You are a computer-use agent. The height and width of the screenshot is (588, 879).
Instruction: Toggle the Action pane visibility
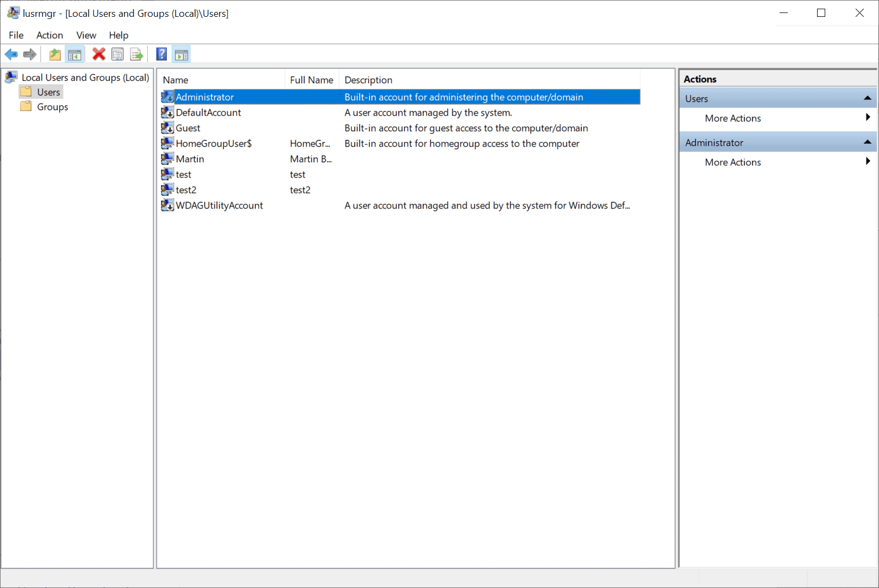pyautogui.click(x=181, y=54)
